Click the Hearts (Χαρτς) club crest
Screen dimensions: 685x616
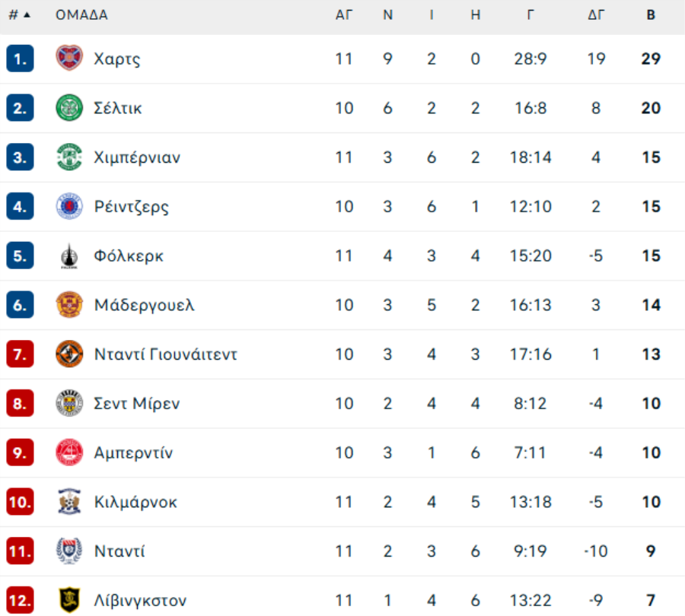[69, 59]
